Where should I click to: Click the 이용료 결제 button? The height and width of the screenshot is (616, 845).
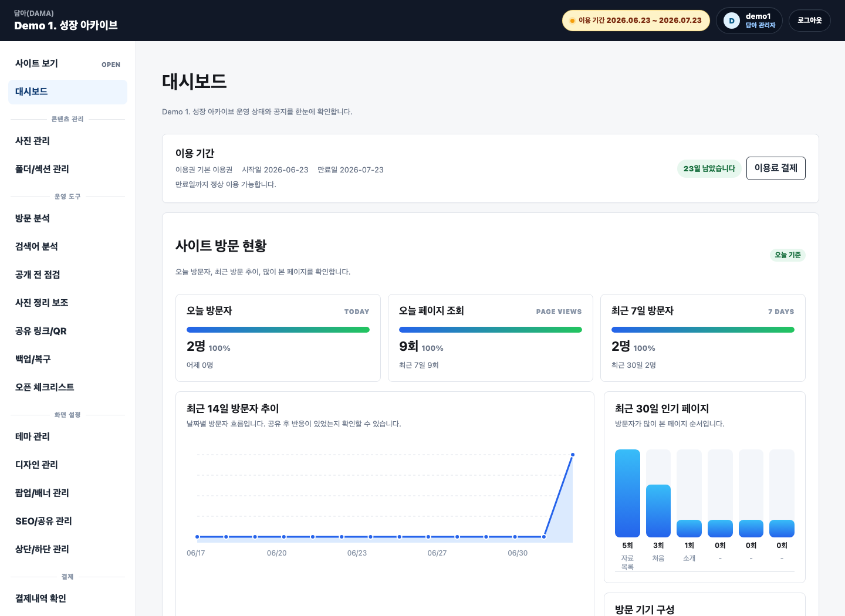(776, 168)
